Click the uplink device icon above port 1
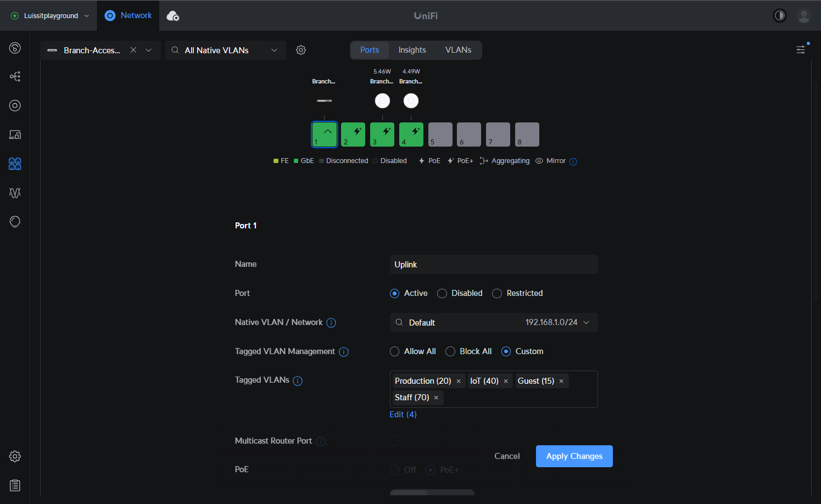The image size is (821, 504). click(325, 101)
